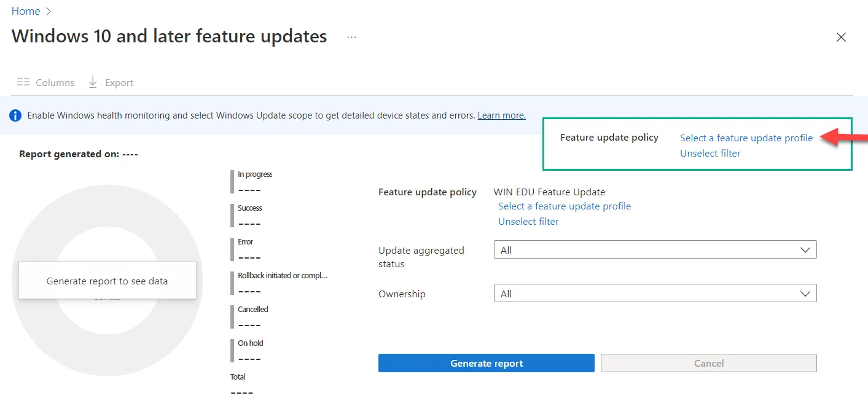
Task: Open the Update aggregated status dropdown
Action: coord(655,250)
